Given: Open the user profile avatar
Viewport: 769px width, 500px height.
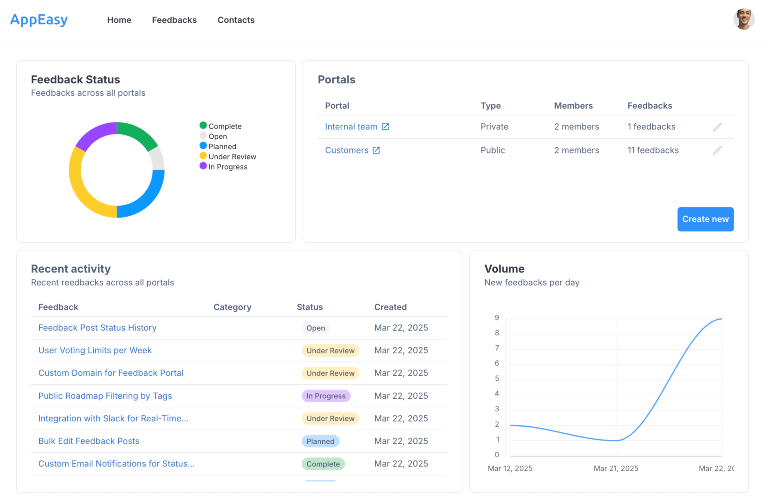Looking at the screenshot, I should (x=743, y=19).
